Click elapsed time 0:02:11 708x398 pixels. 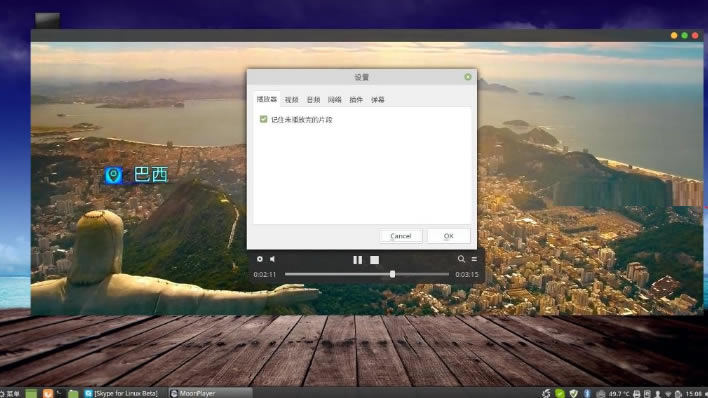point(265,274)
